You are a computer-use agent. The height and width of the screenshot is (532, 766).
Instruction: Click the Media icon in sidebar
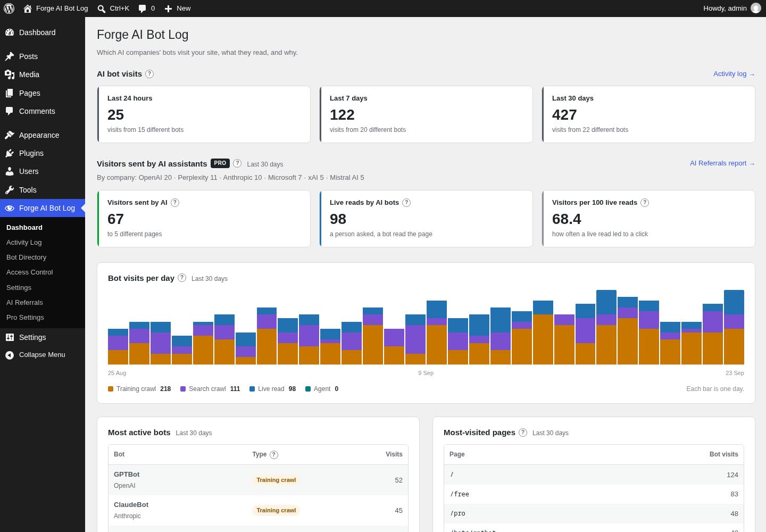10,74
